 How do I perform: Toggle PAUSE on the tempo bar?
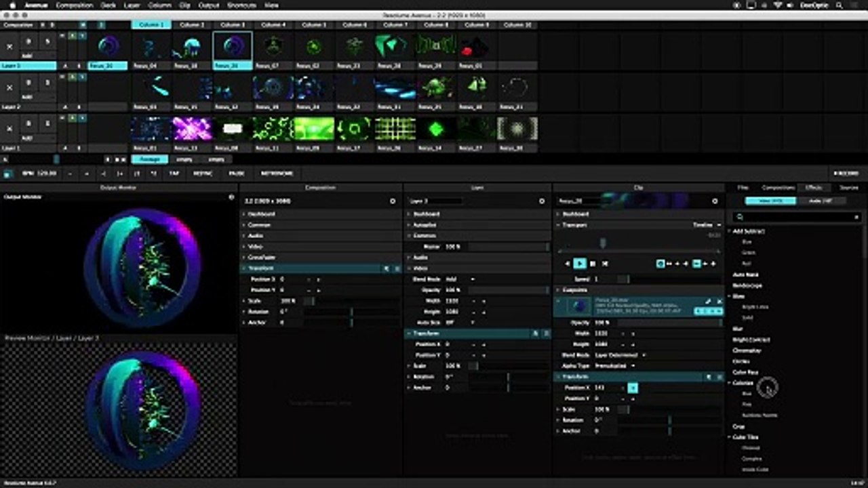click(x=237, y=174)
